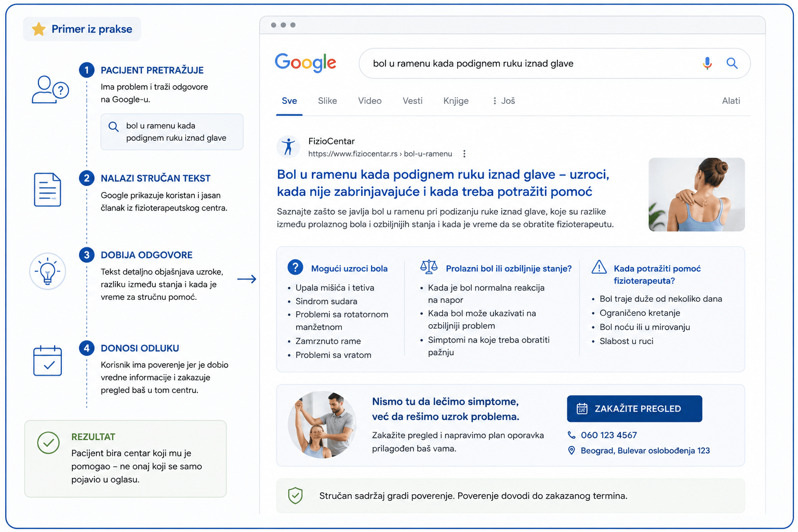Click the DONOSI ODLUKU step heading
Image resolution: width=798 pixels, height=532 pixels.
[x=140, y=348]
